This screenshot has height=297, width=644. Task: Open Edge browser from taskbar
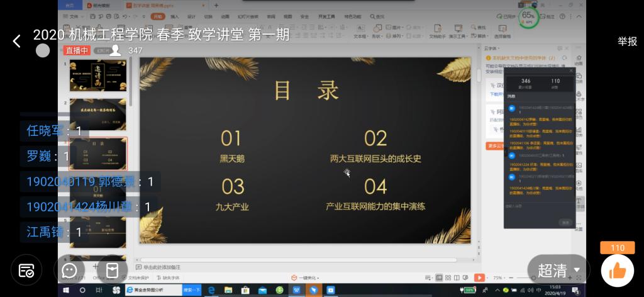(x=211, y=290)
